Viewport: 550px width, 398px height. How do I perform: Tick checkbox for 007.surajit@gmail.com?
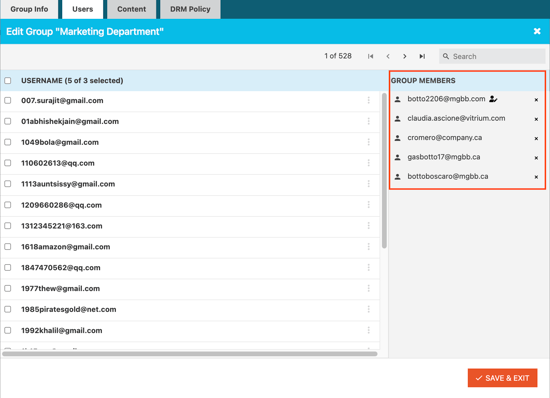pyautogui.click(x=8, y=101)
